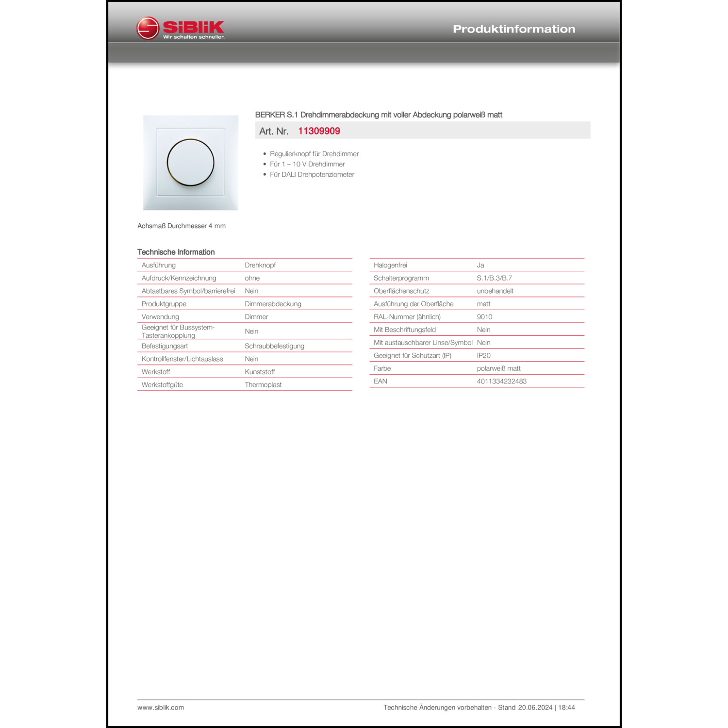Click the Oberflächenschutz value 'unbehandelt'

(495, 291)
